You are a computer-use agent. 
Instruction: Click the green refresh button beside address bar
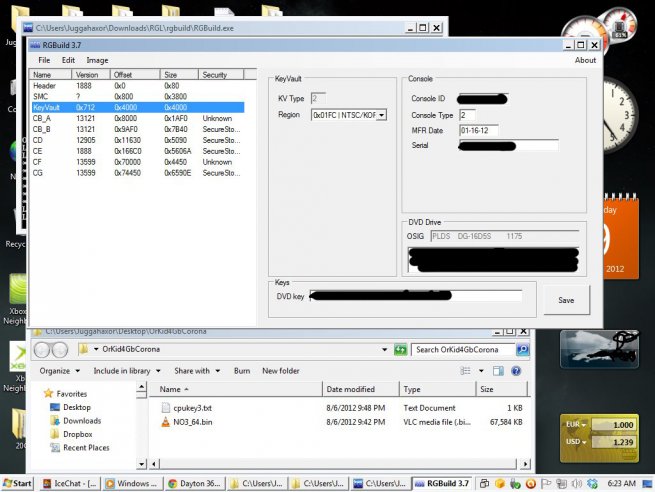point(400,350)
